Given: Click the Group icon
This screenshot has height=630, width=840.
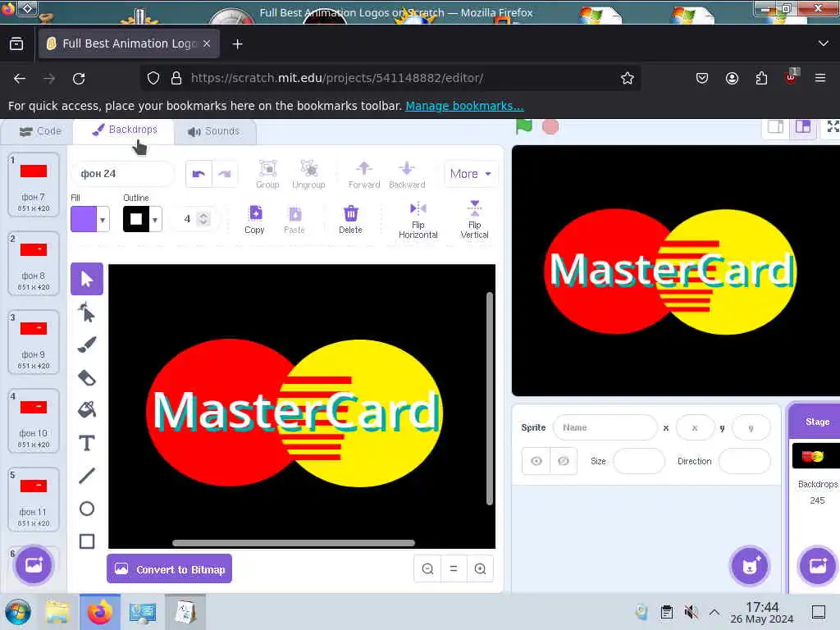Looking at the screenshot, I should pos(268,175).
